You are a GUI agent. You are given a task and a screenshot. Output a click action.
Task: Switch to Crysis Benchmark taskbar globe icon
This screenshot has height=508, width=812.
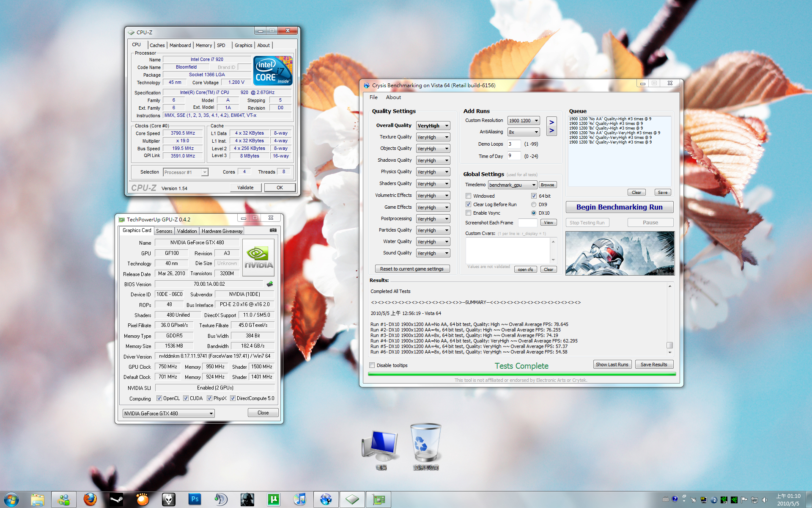(326, 500)
